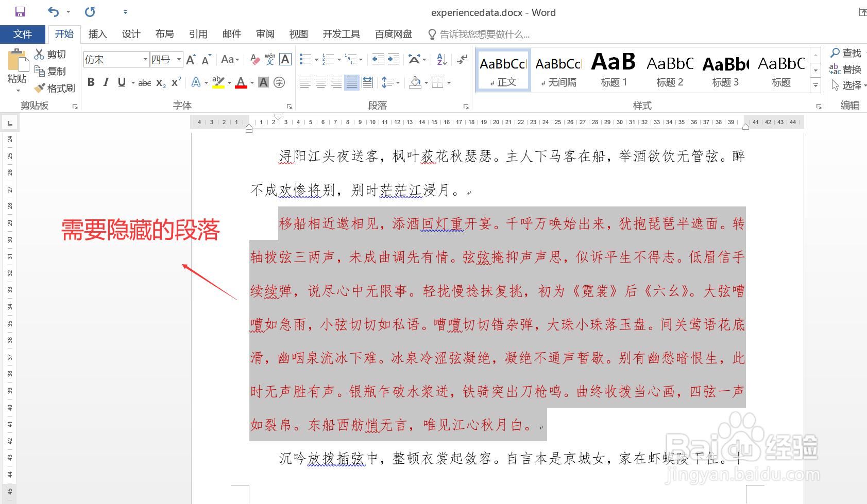Image resolution: width=867 pixels, height=504 pixels.
Task: Open the Pinyin guide tool
Action: (270, 59)
